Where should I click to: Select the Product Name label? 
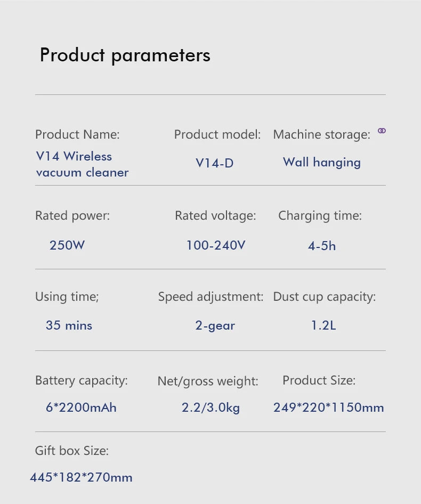tap(77, 134)
